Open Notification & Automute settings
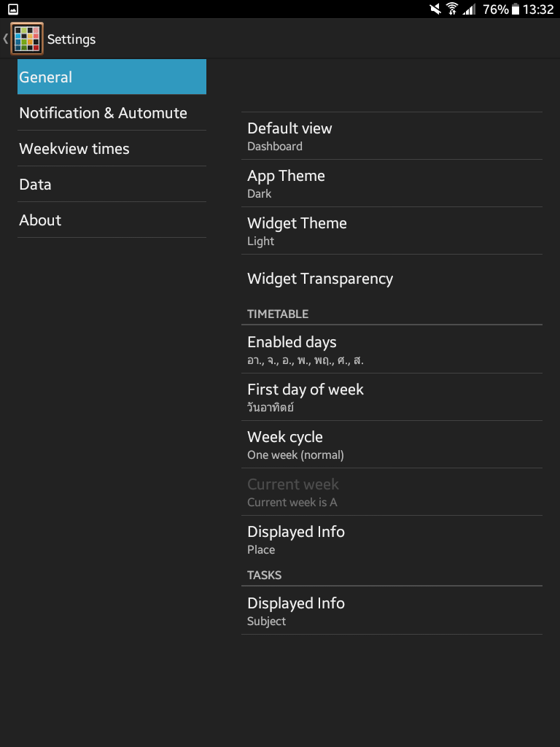 click(x=112, y=113)
